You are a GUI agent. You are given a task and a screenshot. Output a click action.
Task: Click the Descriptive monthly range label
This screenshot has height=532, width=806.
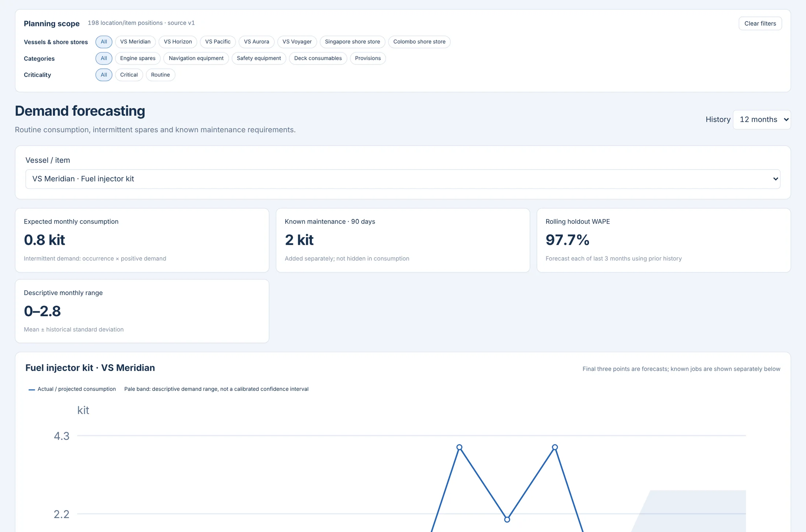(63, 293)
